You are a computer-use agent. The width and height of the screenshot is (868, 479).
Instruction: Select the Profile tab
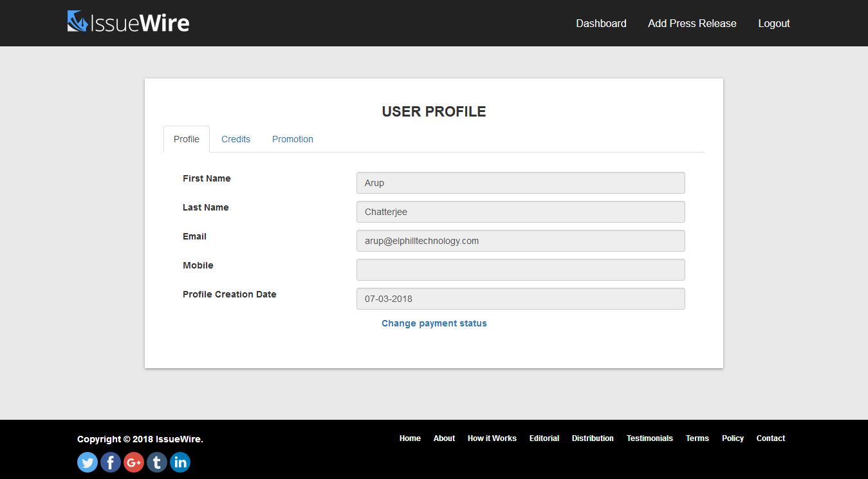tap(187, 139)
